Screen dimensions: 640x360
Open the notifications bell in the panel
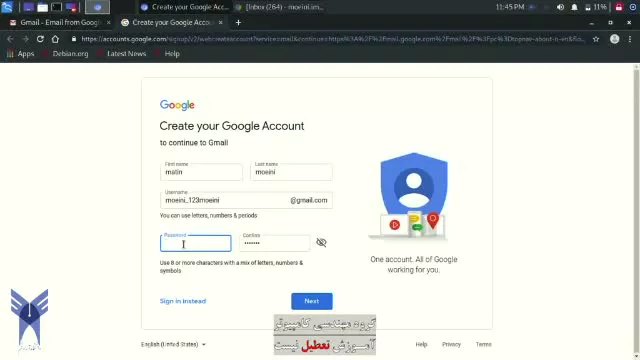click(574, 7)
